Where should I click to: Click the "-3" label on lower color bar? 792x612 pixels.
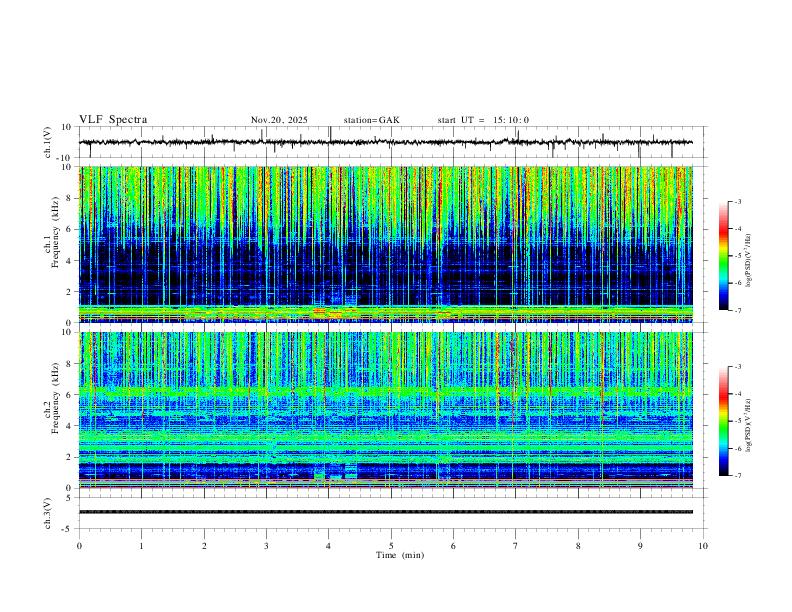(x=737, y=367)
